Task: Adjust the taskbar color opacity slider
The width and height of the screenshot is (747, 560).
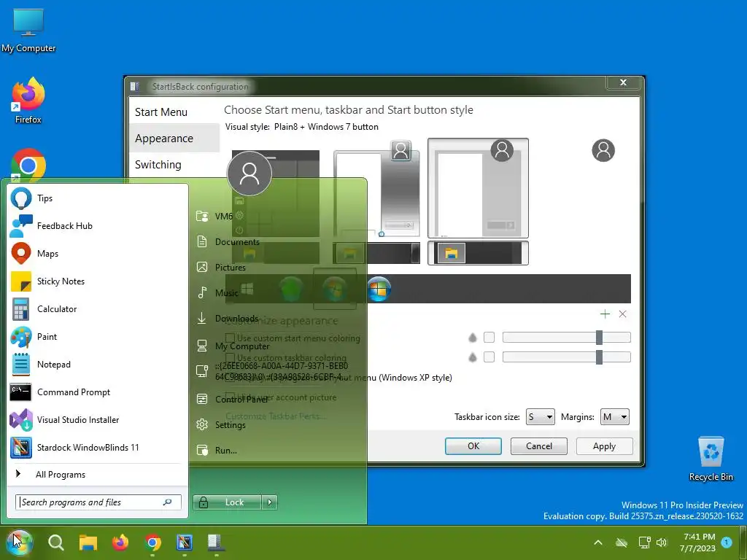Action: pos(566,357)
